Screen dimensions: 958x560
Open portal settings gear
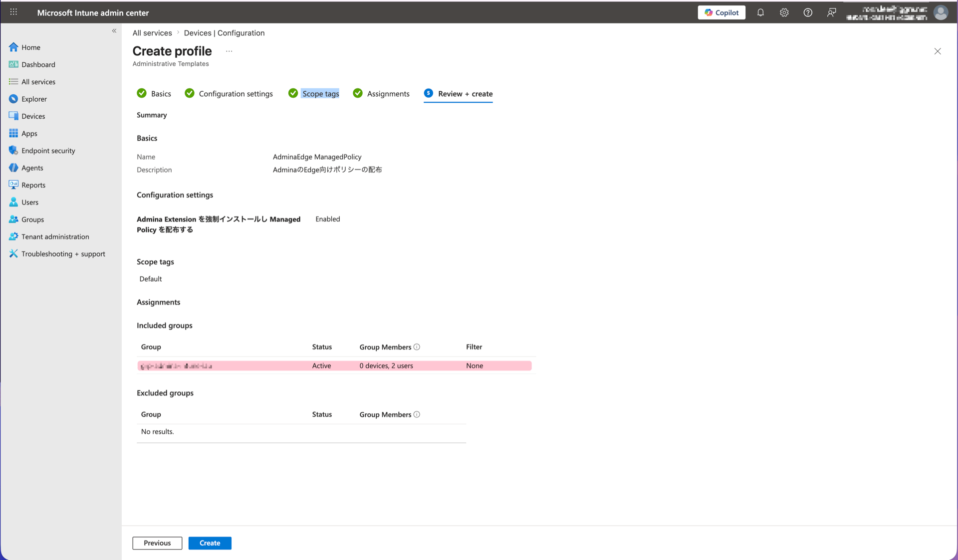pyautogui.click(x=784, y=12)
